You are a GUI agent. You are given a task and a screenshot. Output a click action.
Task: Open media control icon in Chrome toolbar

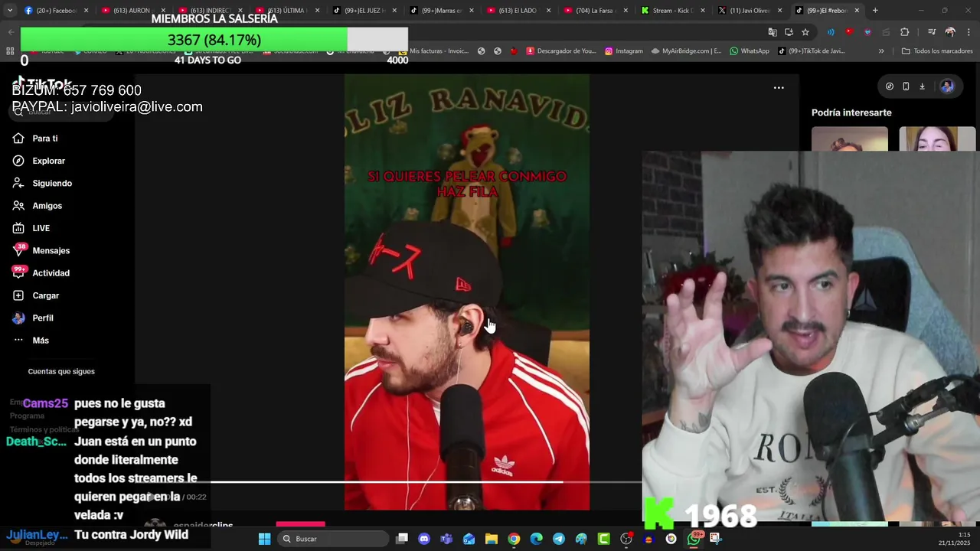[x=932, y=32]
